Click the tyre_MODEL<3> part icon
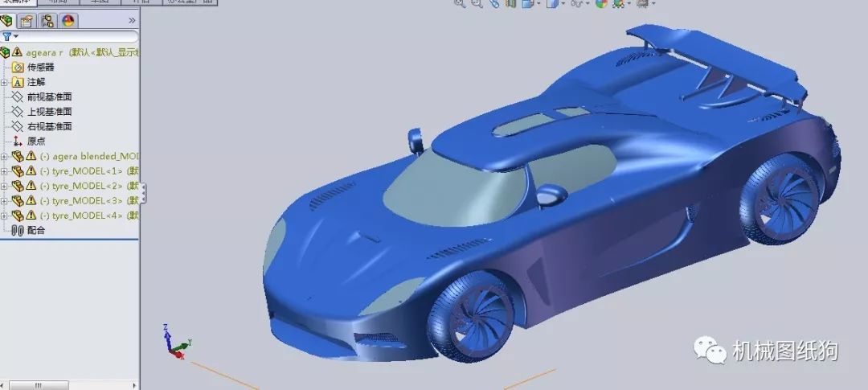868x390 pixels. coord(18,200)
